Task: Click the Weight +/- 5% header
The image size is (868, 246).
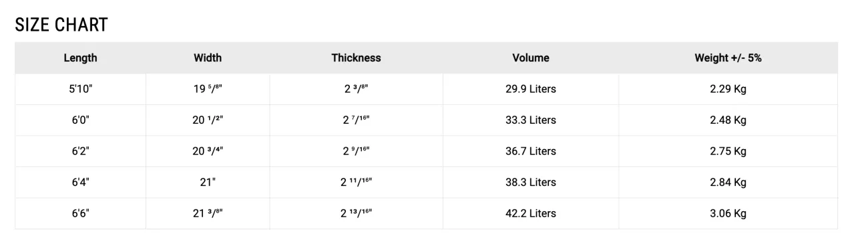Action: 728,58
